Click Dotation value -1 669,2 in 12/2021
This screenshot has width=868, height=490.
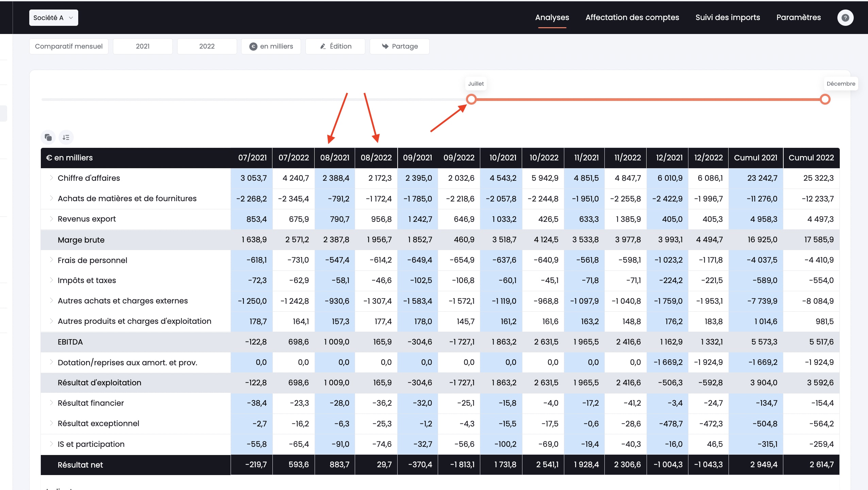[668, 362]
